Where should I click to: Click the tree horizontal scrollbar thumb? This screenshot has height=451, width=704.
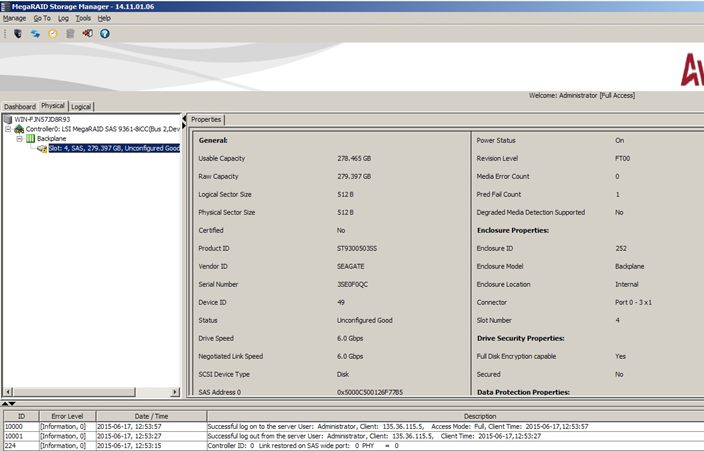tap(74, 392)
